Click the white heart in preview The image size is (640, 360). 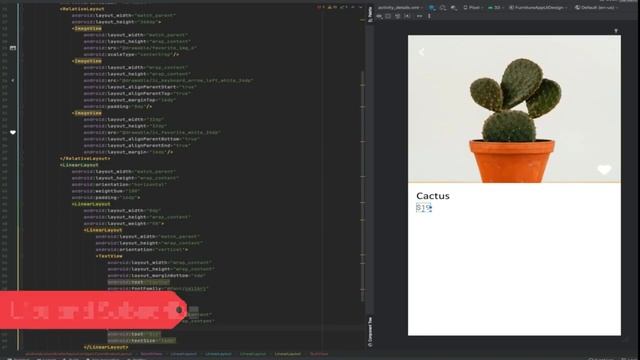(x=604, y=169)
